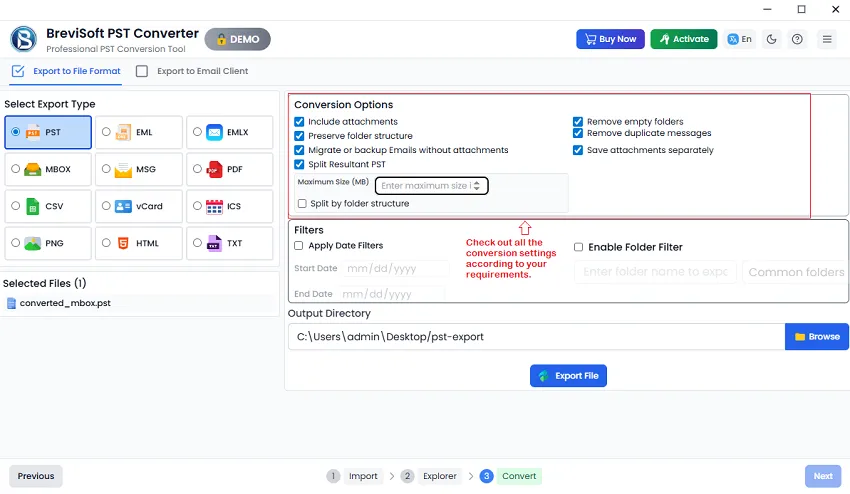The height and width of the screenshot is (494, 850).
Task: Select the EML radio button
Action: [x=106, y=132]
